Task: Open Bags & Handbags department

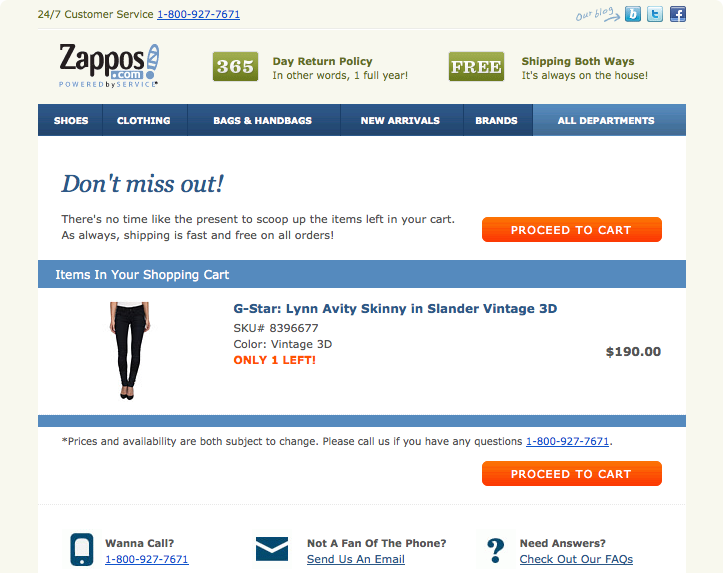Action: pyautogui.click(x=263, y=120)
